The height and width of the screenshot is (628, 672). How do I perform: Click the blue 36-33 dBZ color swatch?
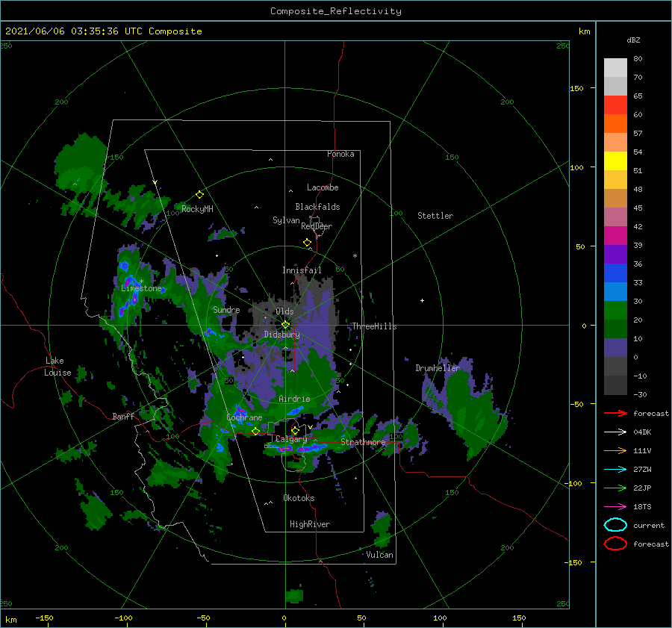pyautogui.click(x=615, y=273)
